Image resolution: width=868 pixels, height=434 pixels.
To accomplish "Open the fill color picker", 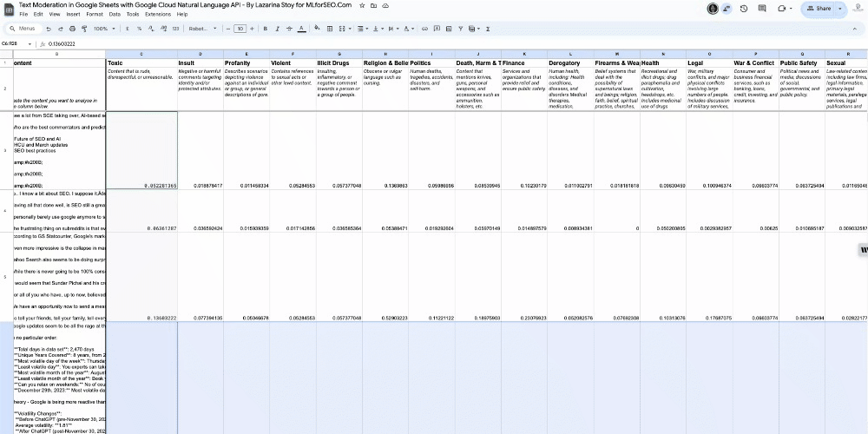I will click(x=317, y=29).
